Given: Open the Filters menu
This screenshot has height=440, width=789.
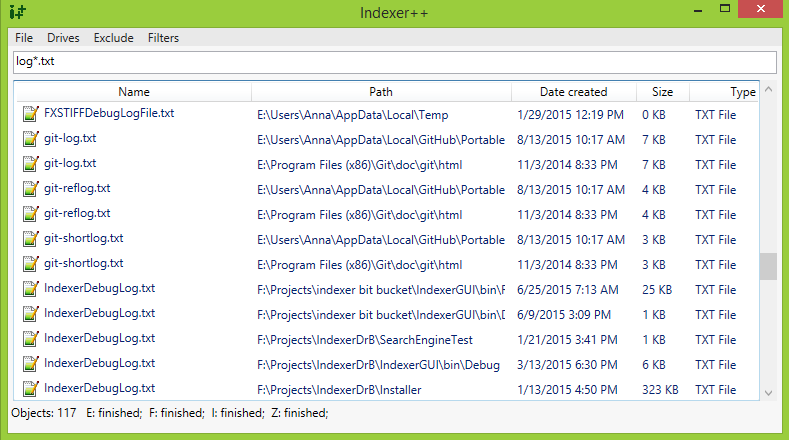Looking at the screenshot, I should click(x=163, y=38).
